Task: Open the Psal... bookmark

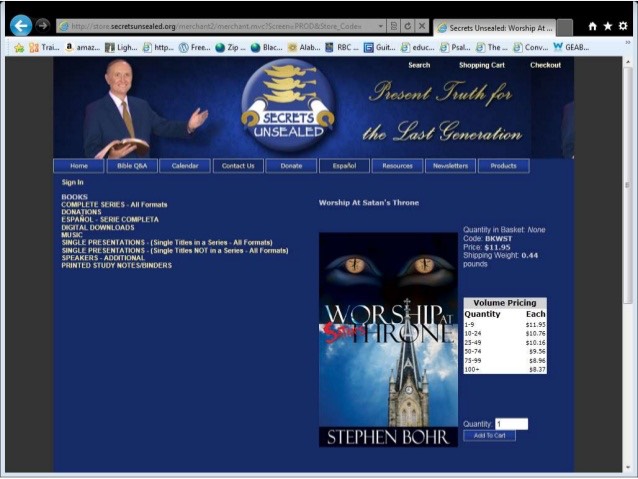Action: (455, 47)
